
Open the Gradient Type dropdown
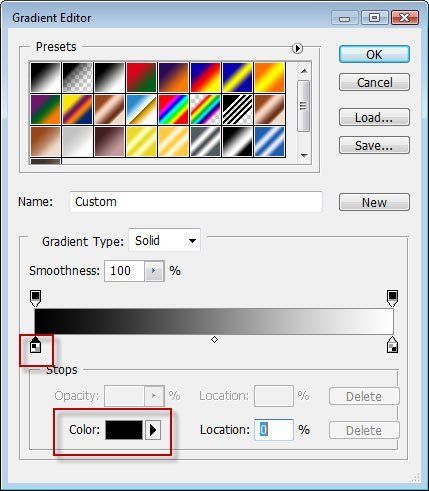point(164,240)
